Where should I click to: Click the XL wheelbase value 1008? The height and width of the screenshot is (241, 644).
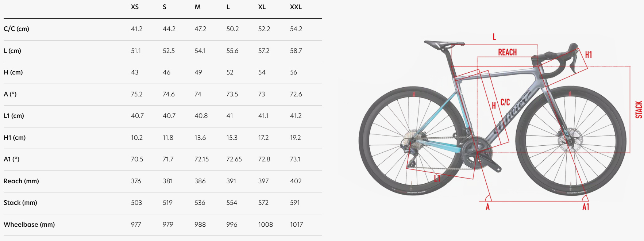click(265, 225)
